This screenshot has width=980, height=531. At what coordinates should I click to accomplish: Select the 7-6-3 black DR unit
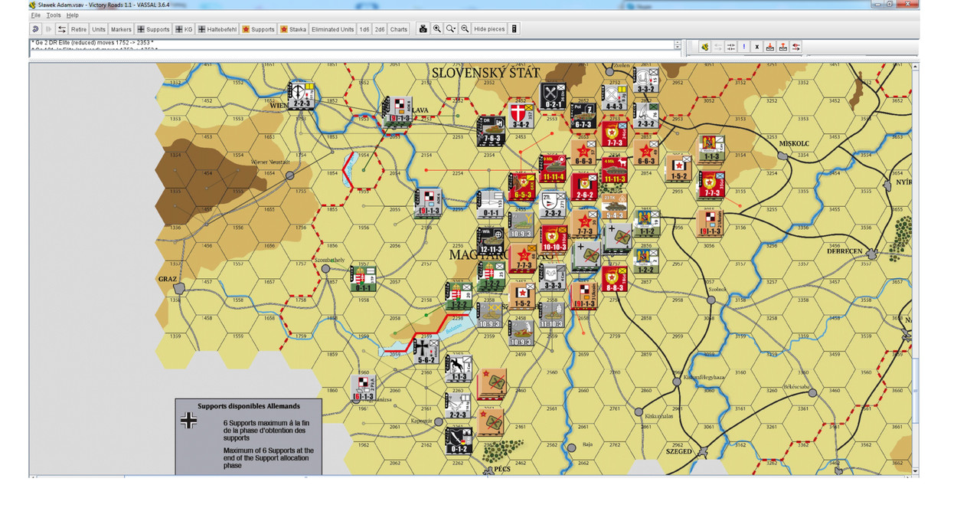[491, 129]
